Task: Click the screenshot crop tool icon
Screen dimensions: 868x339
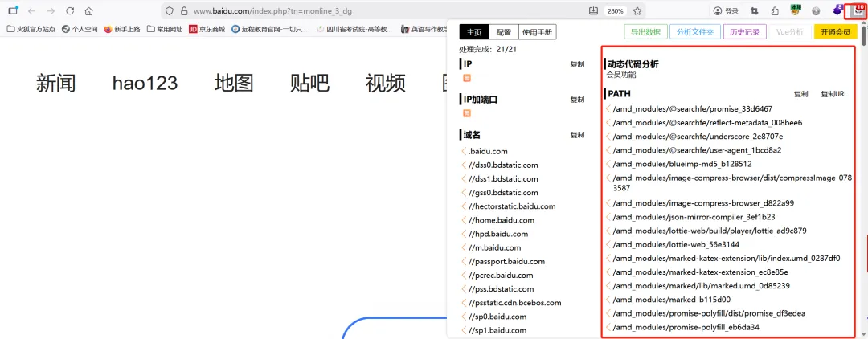Action: 755,11
